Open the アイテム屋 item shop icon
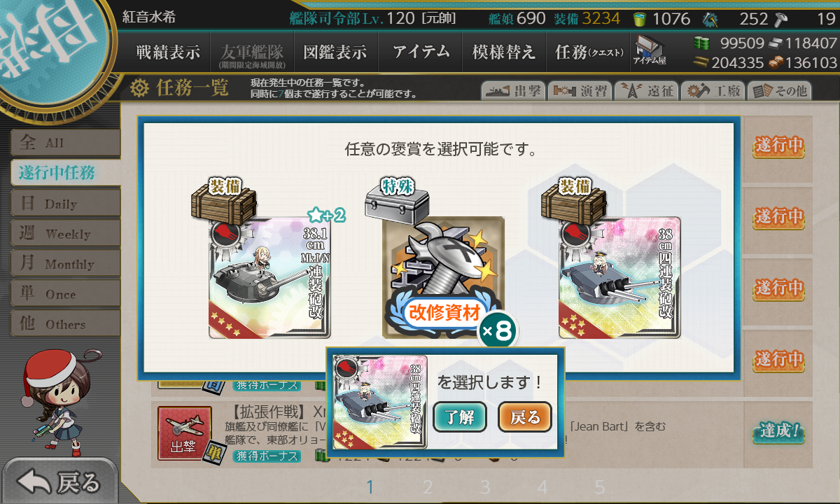The height and width of the screenshot is (504, 840). coord(649,51)
